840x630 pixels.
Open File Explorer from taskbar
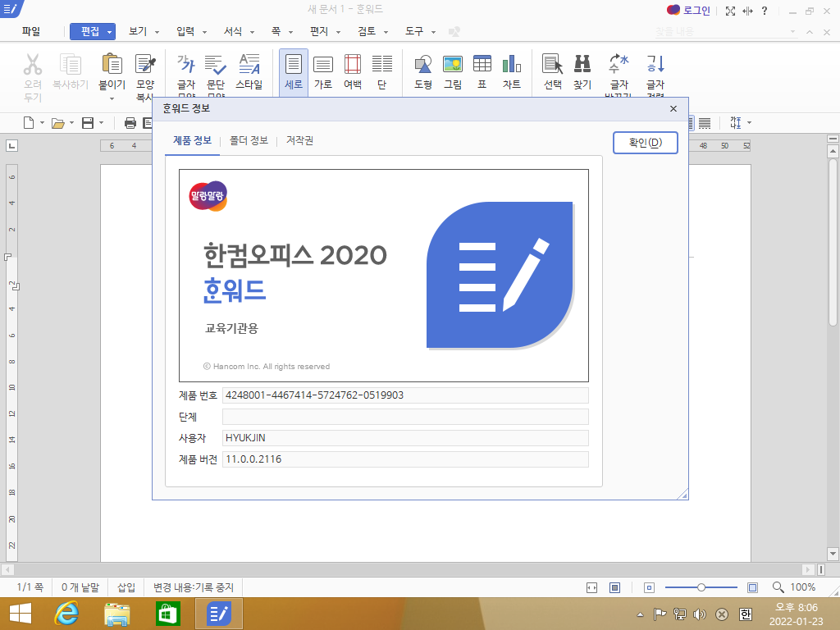point(116,614)
